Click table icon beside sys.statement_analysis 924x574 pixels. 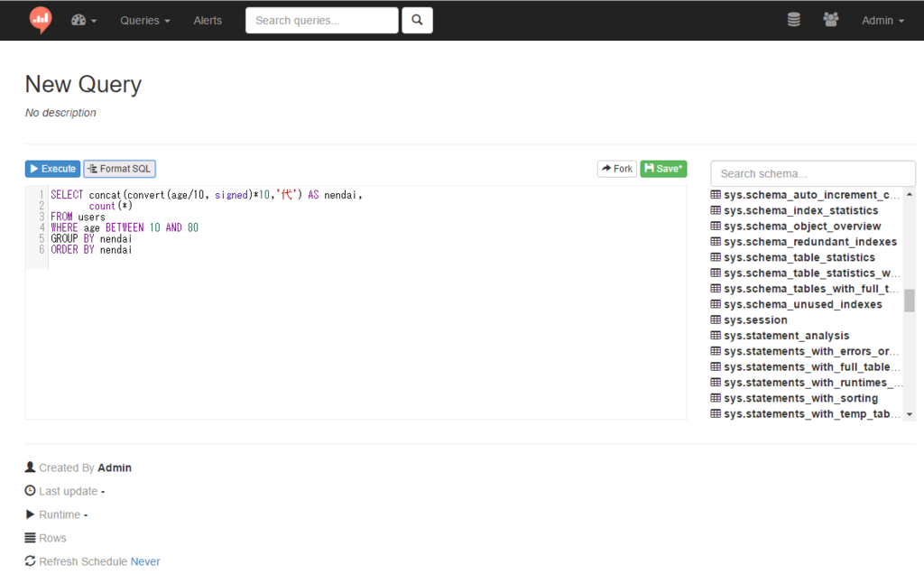(x=716, y=336)
